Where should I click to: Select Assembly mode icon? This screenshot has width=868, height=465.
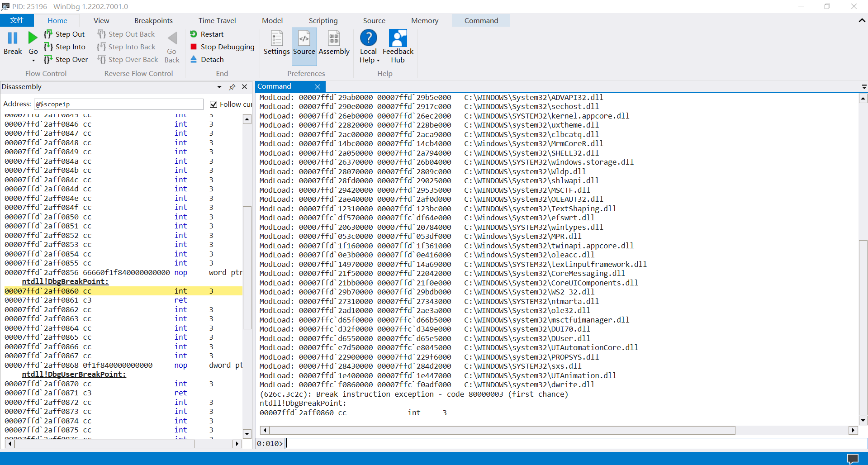click(x=334, y=38)
